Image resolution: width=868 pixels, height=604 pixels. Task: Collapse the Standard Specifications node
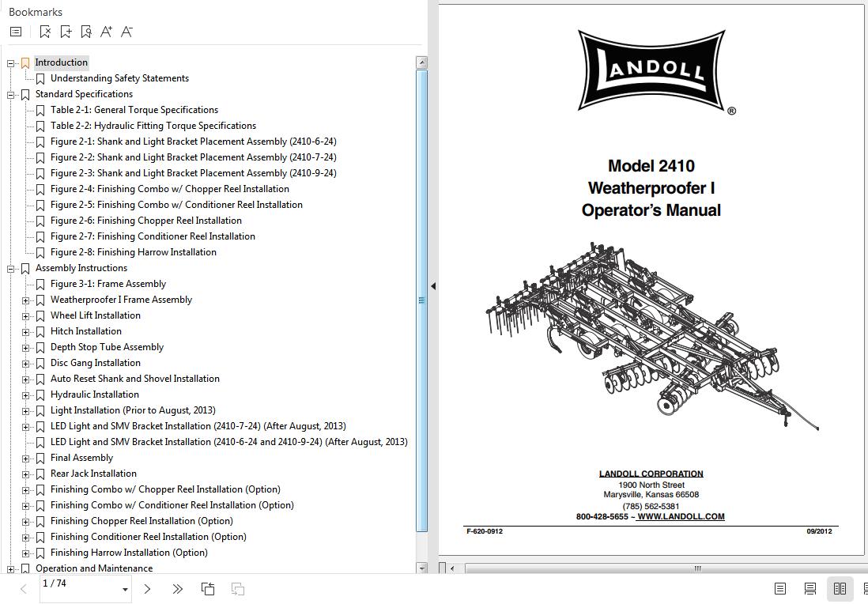[x=10, y=95]
